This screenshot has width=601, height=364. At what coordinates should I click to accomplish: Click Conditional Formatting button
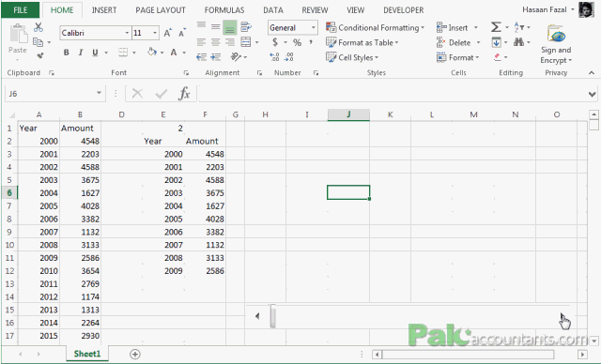pyautogui.click(x=376, y=27)
